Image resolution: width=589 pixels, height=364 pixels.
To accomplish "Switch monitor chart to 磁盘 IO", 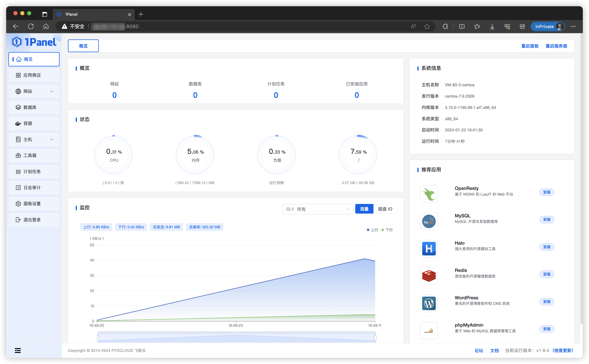I will coord(385,209).
